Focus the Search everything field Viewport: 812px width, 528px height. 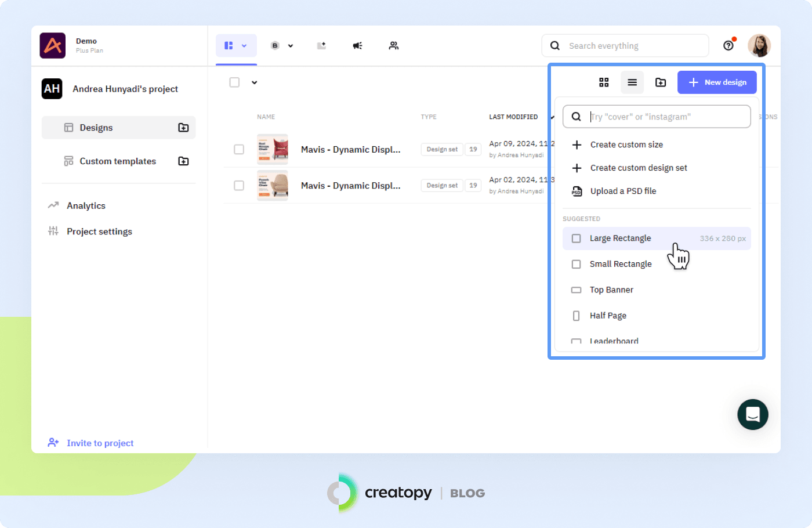[x=632, y=46]
